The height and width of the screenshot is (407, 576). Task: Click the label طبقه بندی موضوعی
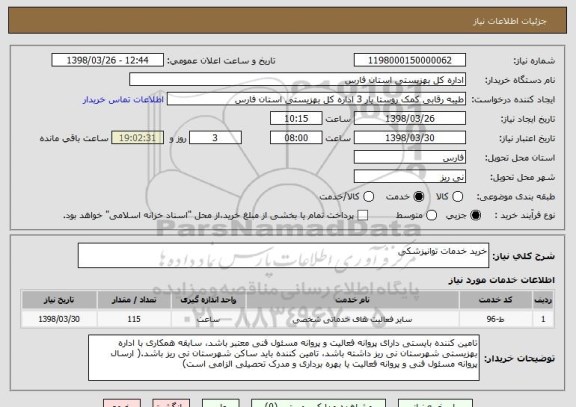(516, 197)
